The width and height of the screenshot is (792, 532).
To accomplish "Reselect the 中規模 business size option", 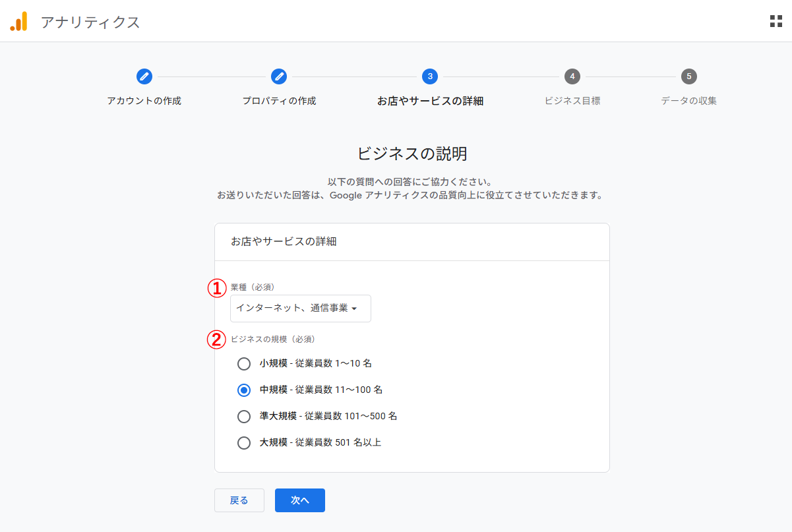I will coord(244,390).
